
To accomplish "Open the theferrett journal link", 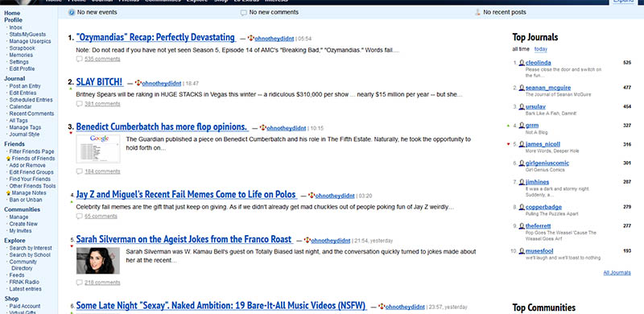I will click(538, 226).
